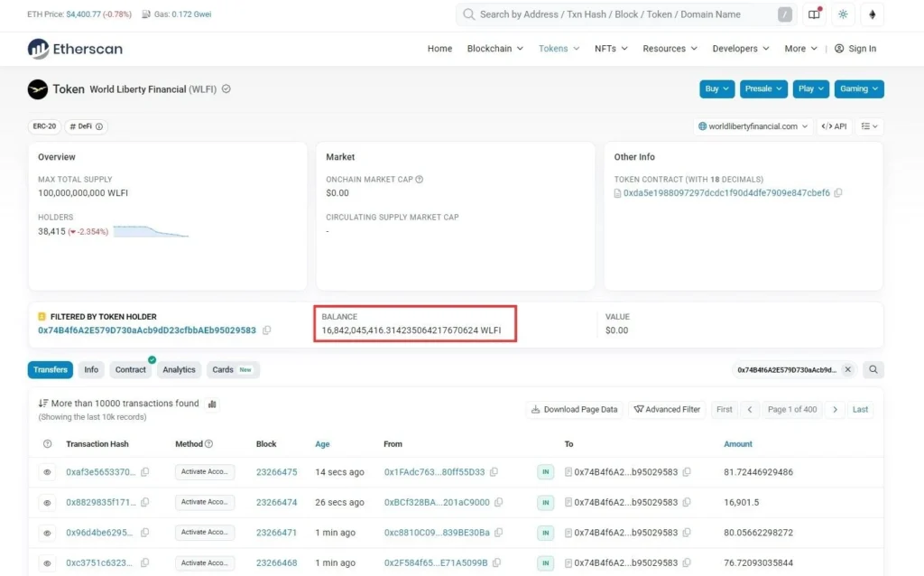Viewport: 924px width, 576px height.
Task: Open the Play dropdown
Action: 811,89
